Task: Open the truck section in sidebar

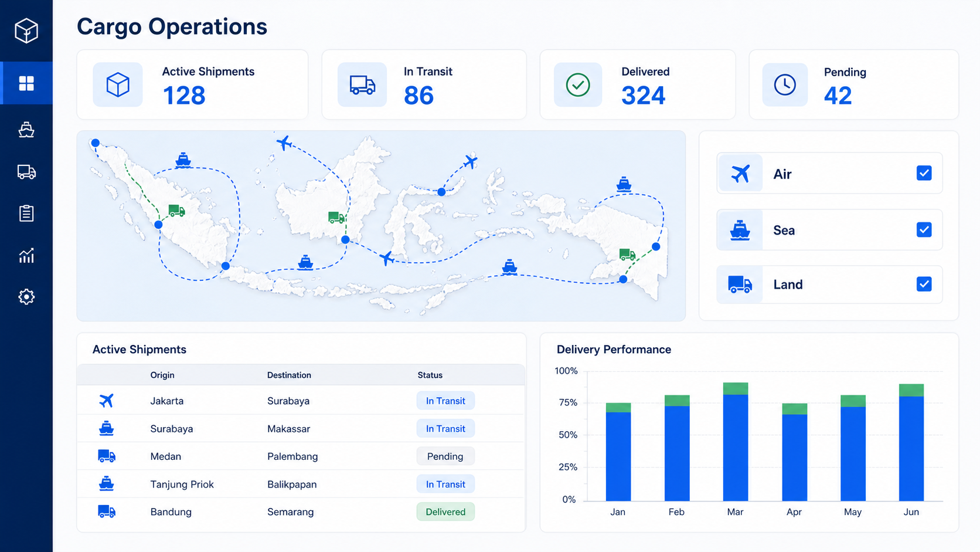Action: [26, 172]
